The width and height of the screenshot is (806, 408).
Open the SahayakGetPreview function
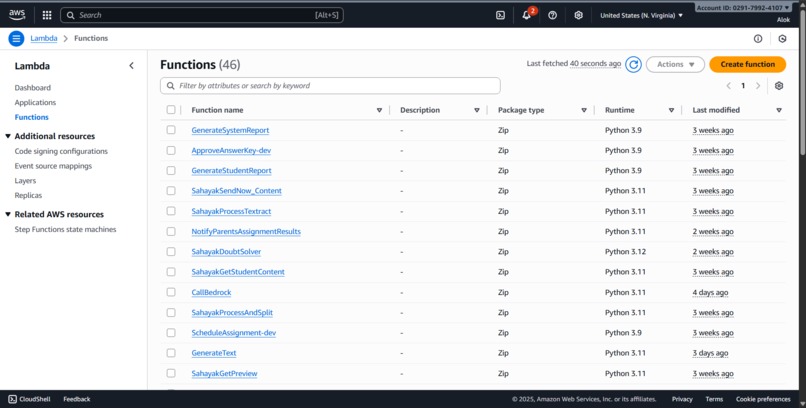[x=224, y=373]
